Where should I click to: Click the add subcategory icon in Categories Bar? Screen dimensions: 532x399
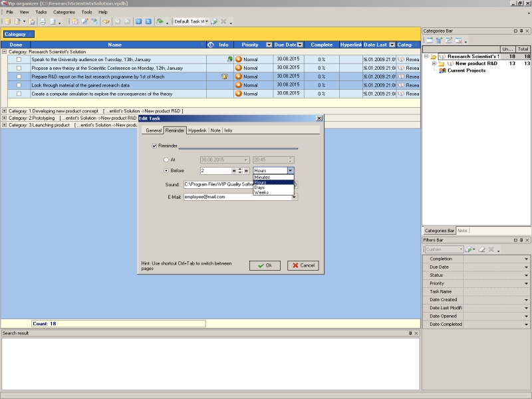click(439, 41)
